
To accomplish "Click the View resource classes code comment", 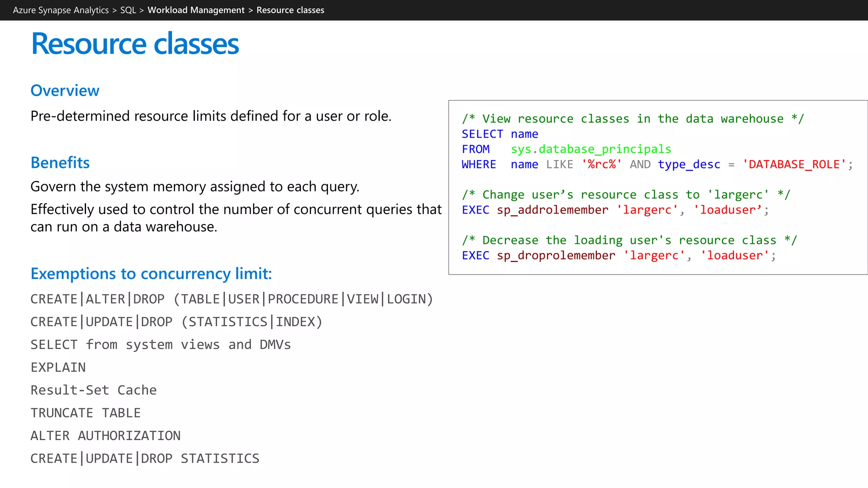I will [x=633, y=119].
